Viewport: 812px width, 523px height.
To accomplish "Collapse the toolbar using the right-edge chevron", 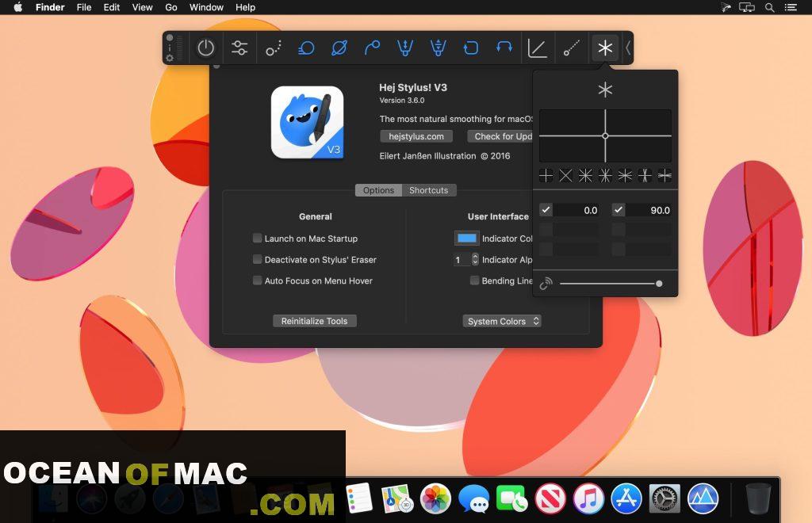I will coord(628,48).
